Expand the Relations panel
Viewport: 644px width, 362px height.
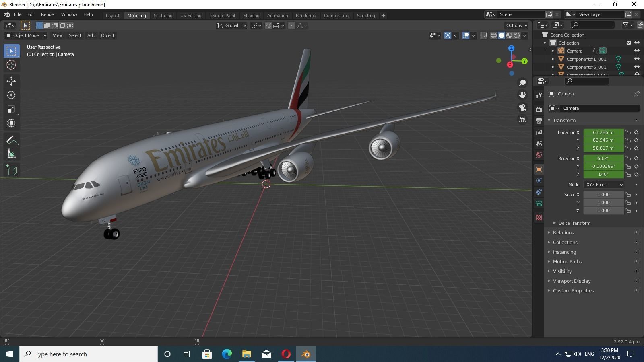[563, 233]
